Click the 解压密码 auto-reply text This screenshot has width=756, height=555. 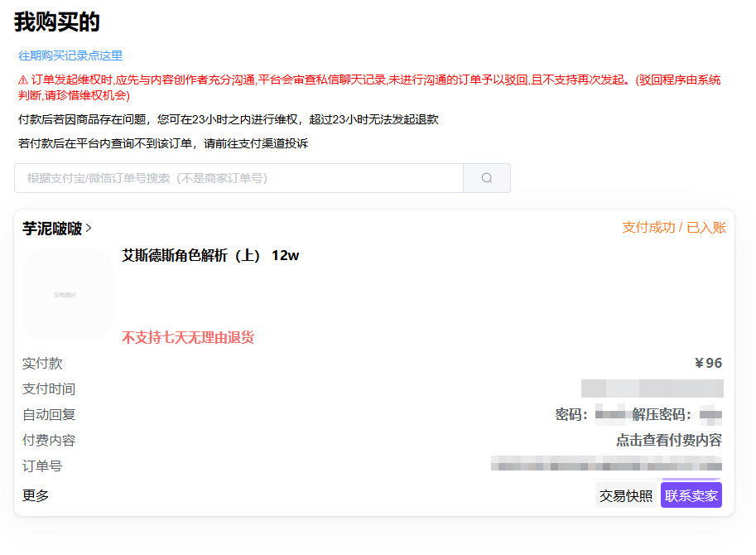coord(662,414)
